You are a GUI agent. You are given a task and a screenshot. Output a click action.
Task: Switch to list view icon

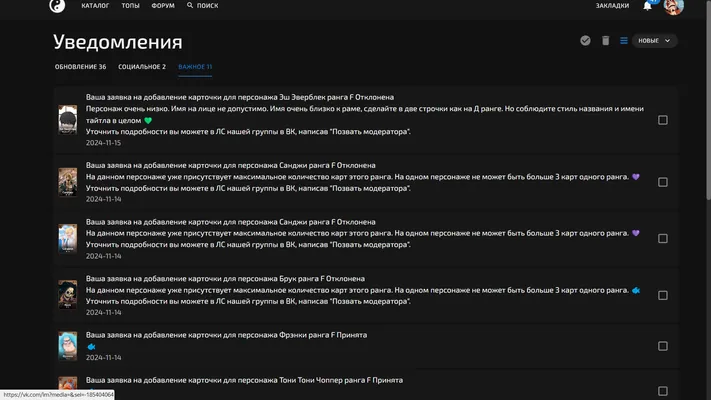point(624,40)
